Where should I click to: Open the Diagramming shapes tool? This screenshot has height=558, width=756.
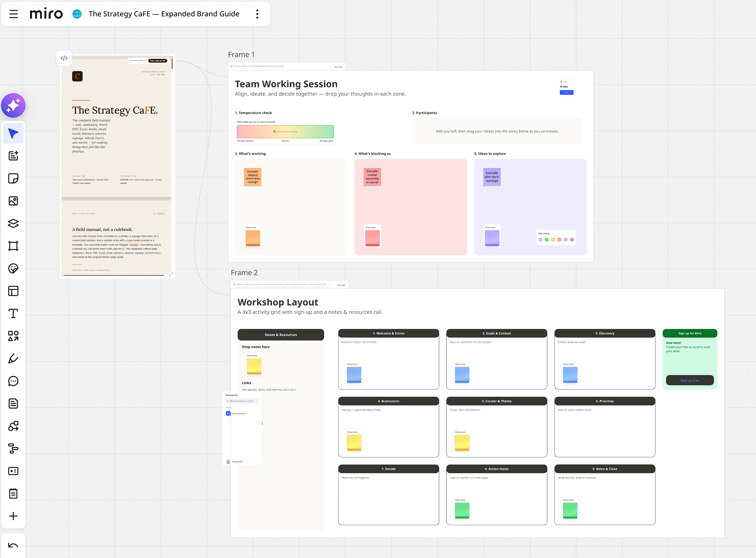point(13,426)
